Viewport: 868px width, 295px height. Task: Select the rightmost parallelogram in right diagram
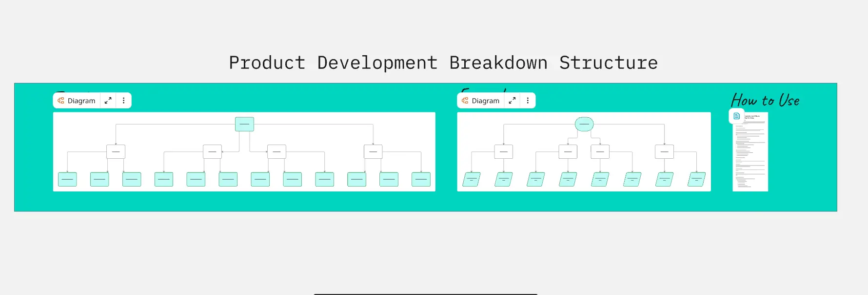(x=696, y=179)
